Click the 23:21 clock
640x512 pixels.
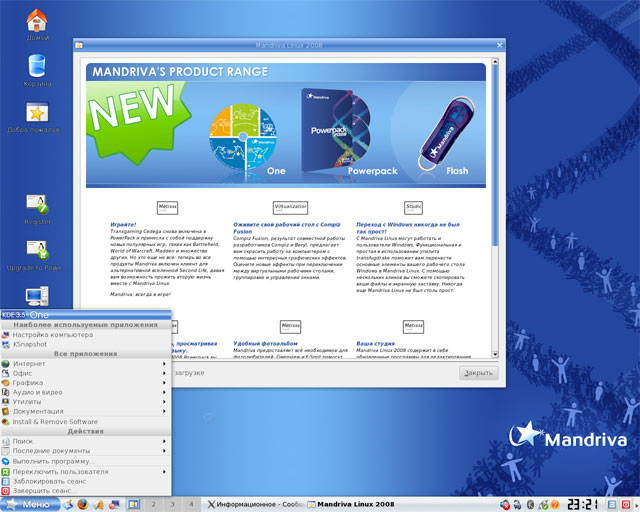click(582, 505)
